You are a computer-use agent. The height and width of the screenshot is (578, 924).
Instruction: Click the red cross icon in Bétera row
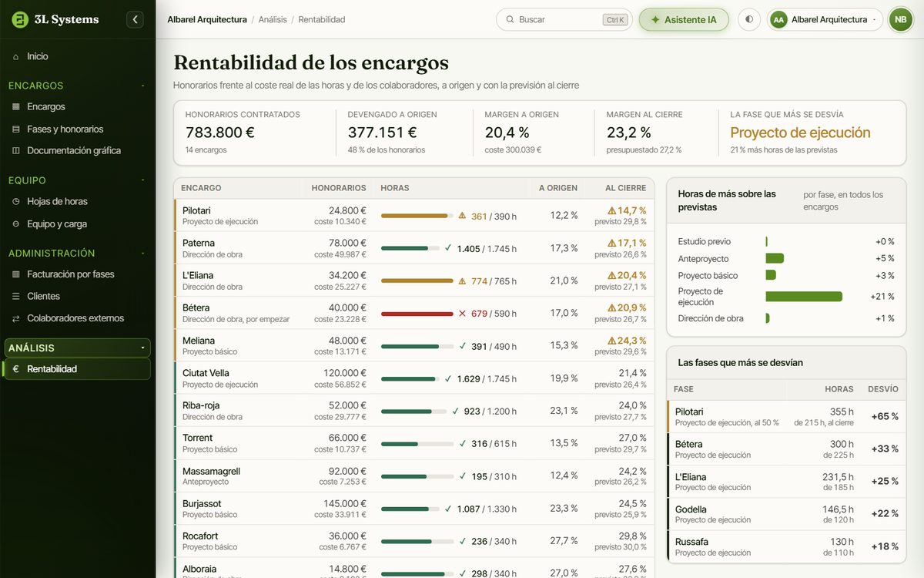(x=462, y=314)
